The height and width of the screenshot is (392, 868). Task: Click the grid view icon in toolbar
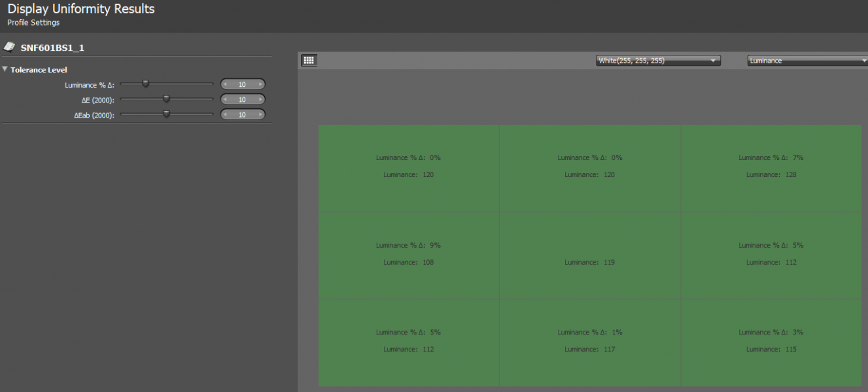point(309,60)
